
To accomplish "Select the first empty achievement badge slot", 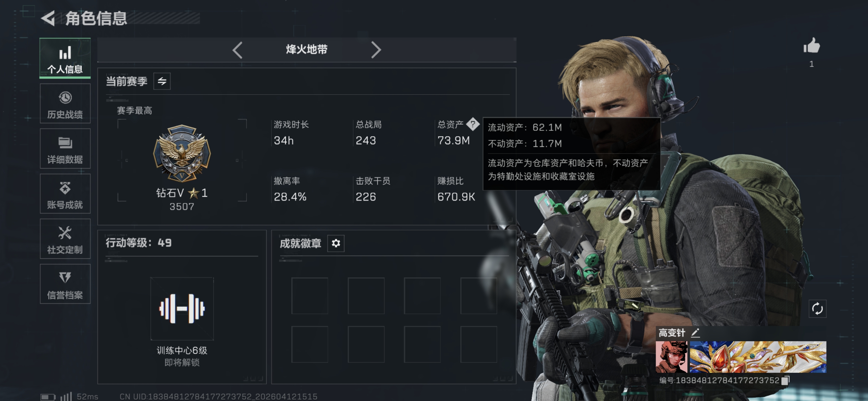I will (x=310, y=296).
